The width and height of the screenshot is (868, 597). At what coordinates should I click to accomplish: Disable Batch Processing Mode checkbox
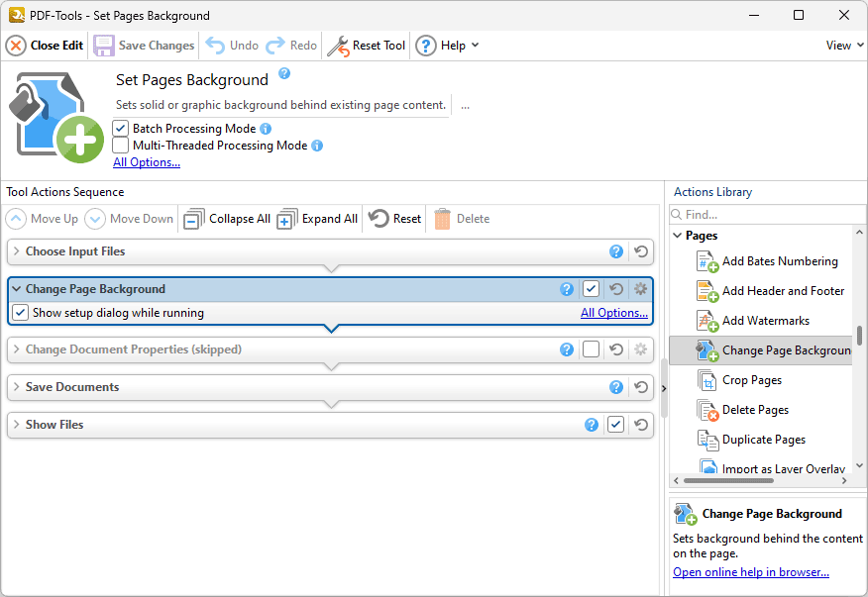[x=120, y=129]
